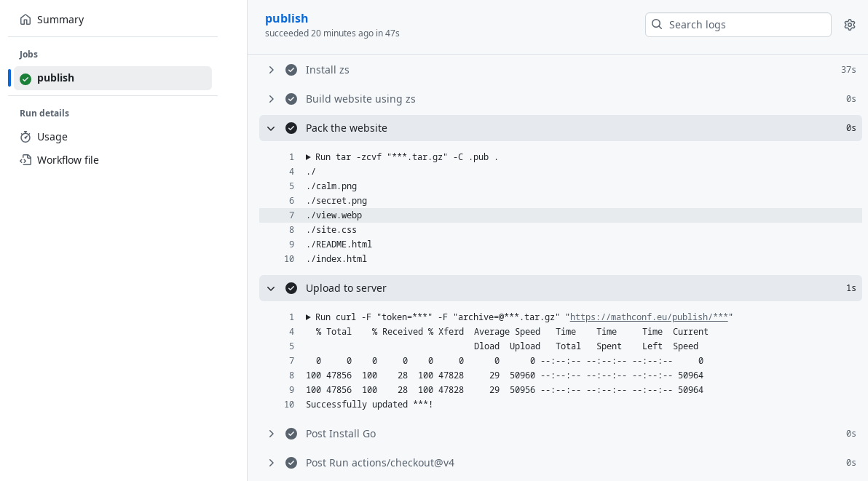Select the publish job in sidebar
Viewport: 868px width, 481px height.
[x=56, y=78]
